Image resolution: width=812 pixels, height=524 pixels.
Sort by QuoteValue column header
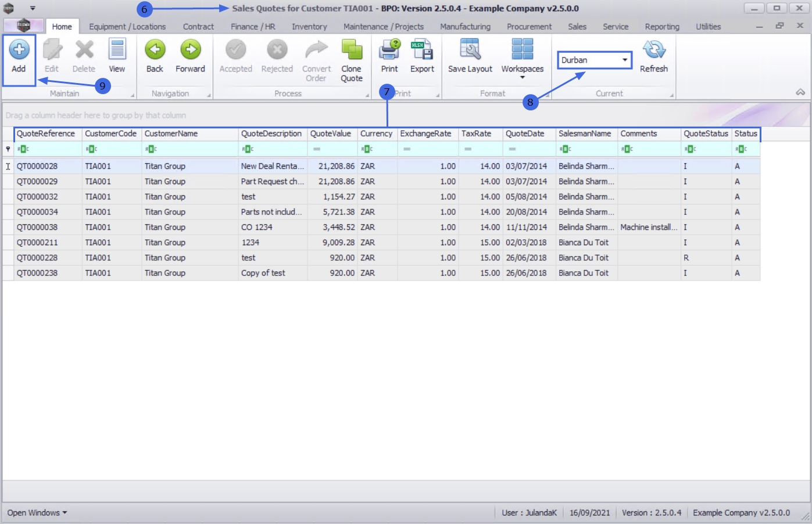(x=332, y=134)
